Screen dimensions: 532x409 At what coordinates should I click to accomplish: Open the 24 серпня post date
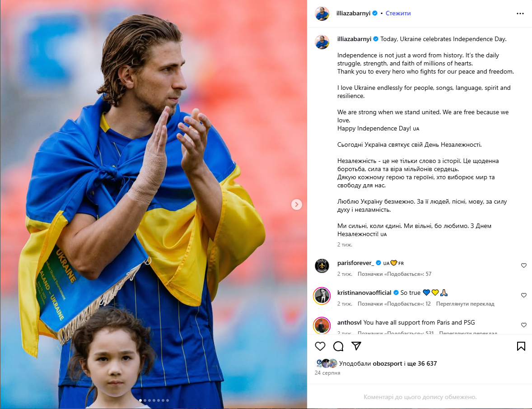click(327, 373)
